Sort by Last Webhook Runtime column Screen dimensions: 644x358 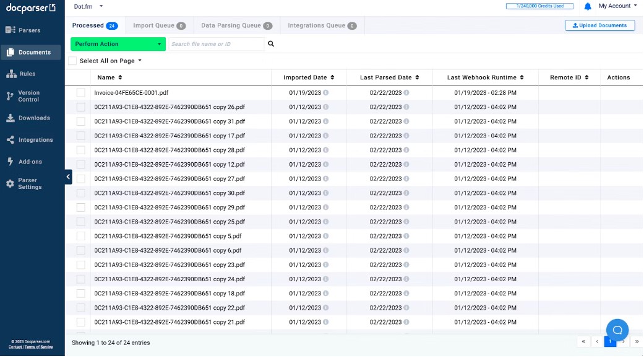pos(522,77)
